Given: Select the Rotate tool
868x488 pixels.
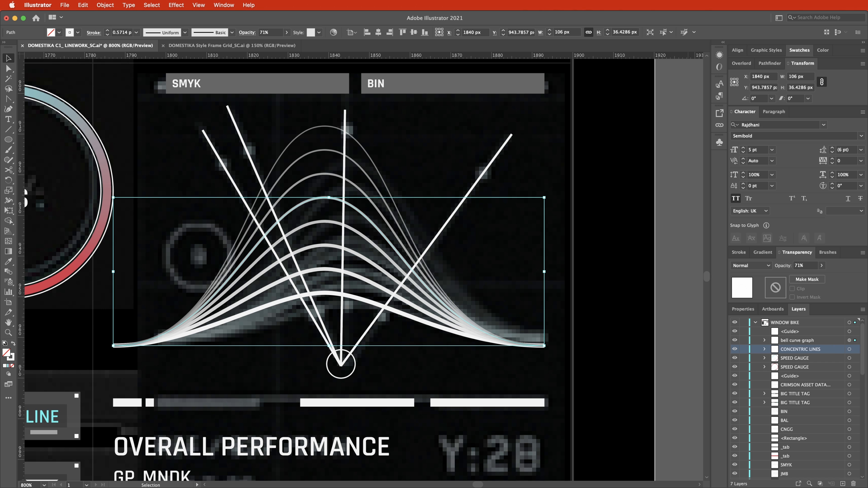Looking at the screenshot, I should tap(8, 180).
